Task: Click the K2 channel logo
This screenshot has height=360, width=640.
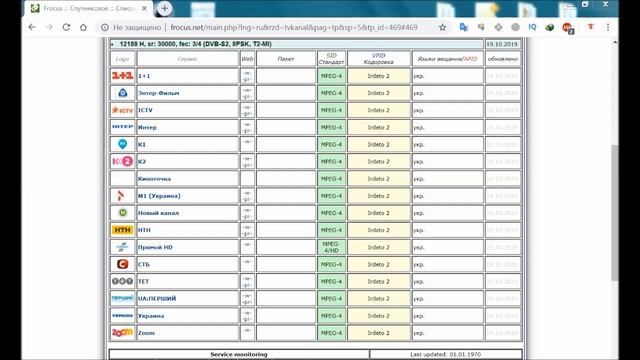Action: coord(122,162)
